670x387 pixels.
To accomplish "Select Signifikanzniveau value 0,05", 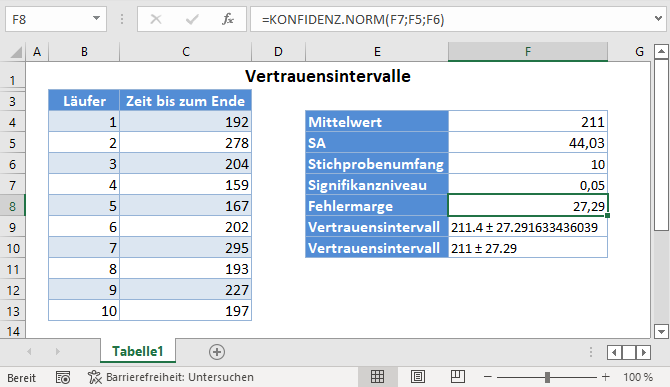I will tap(528, 185).
